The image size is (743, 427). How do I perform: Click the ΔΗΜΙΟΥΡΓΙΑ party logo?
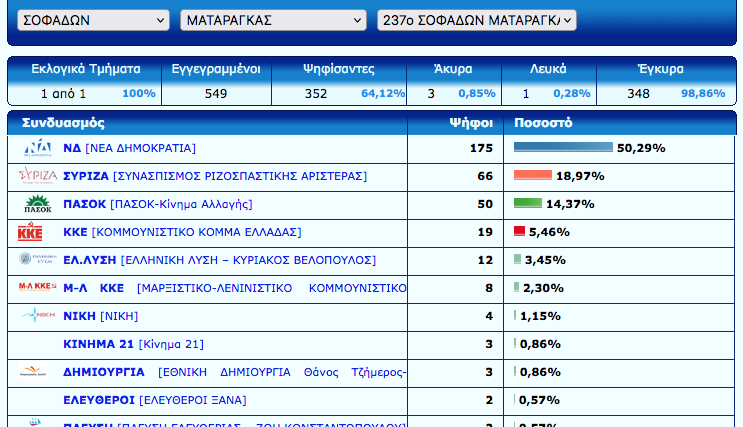(37, 371)
